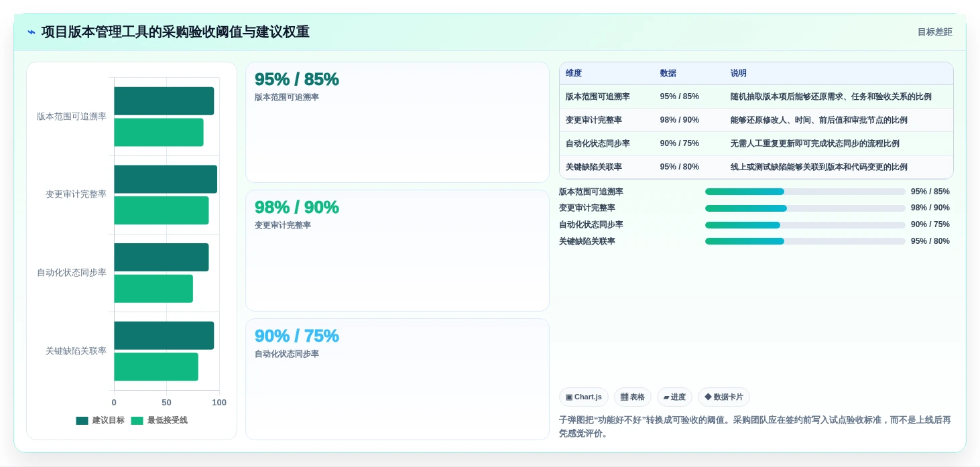980x467 pixels.
Task: Click the 自动化状态同步率 progress bar
Action: click(x=805, y=225)
